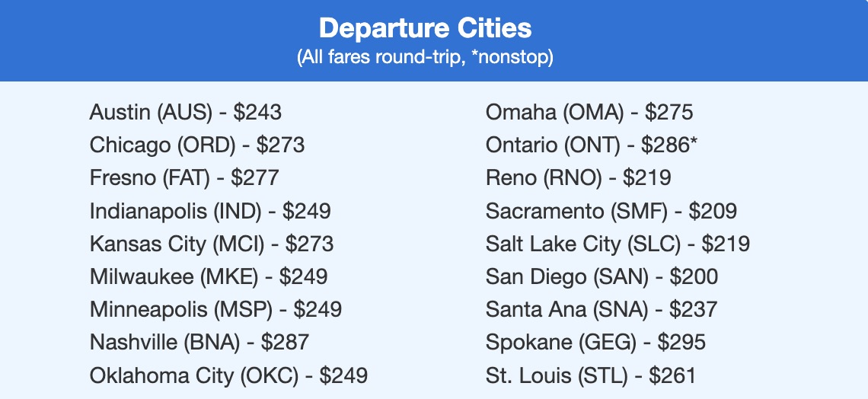Viewport: 868px width, 399px height.
Task: Open the Minneapolis (MSP) $249 fare
Action: (x=215, y=310)
